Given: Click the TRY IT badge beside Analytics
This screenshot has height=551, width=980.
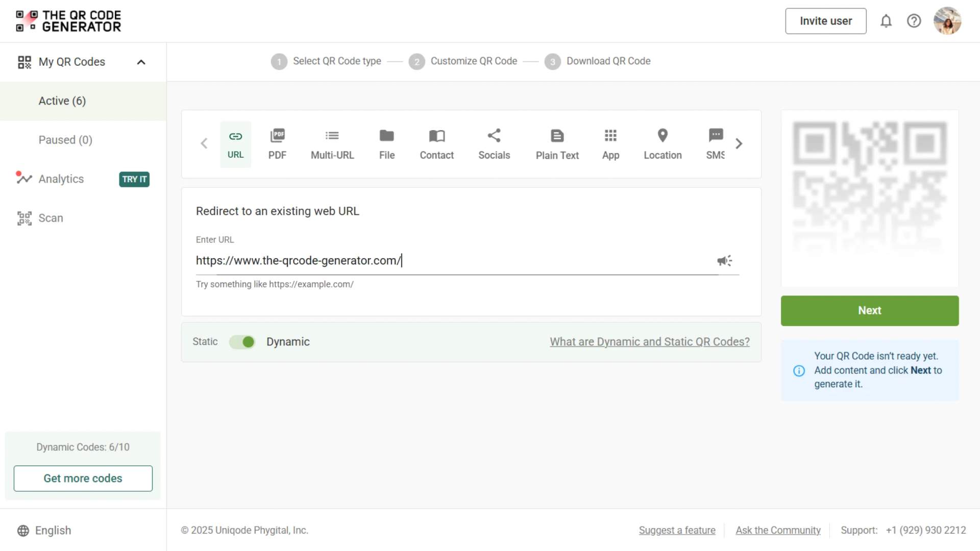Looking at the screenshot, I should [x=134, y=180].
